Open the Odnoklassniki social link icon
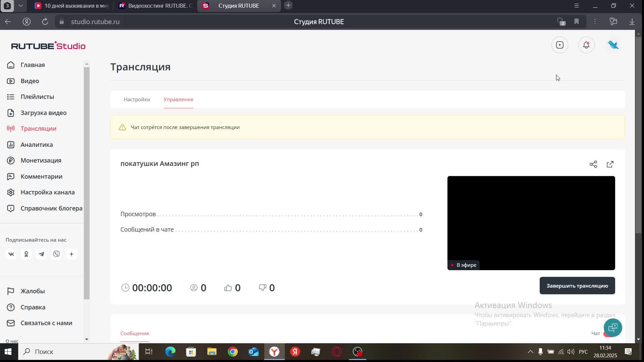 [26, 254]
